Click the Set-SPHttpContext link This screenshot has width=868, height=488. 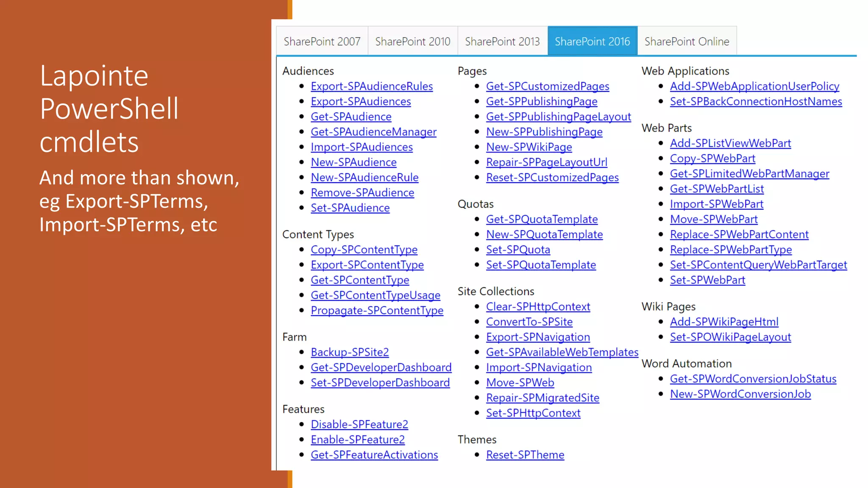pos(533,413)
